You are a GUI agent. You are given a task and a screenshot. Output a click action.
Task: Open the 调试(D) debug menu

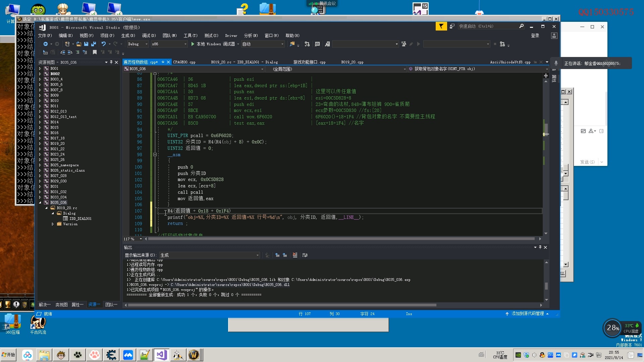(149, 36)
